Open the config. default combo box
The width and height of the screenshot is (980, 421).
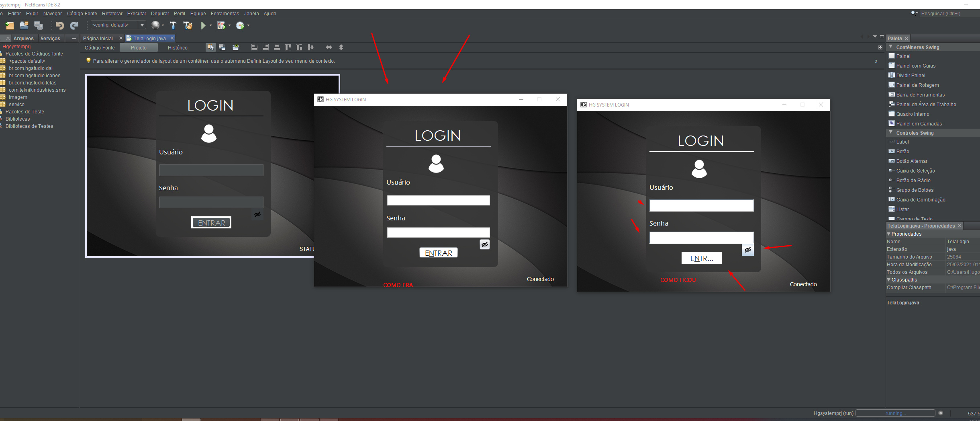coord(118,25)
